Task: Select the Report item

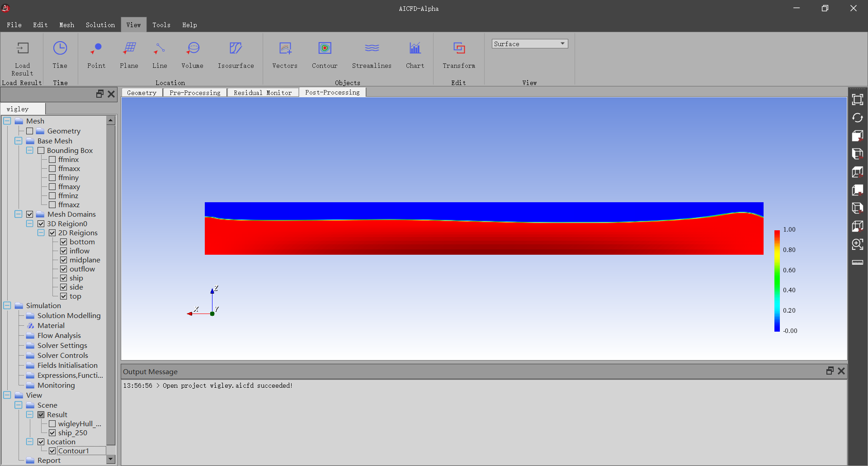Action: click(x=49, y=460)
